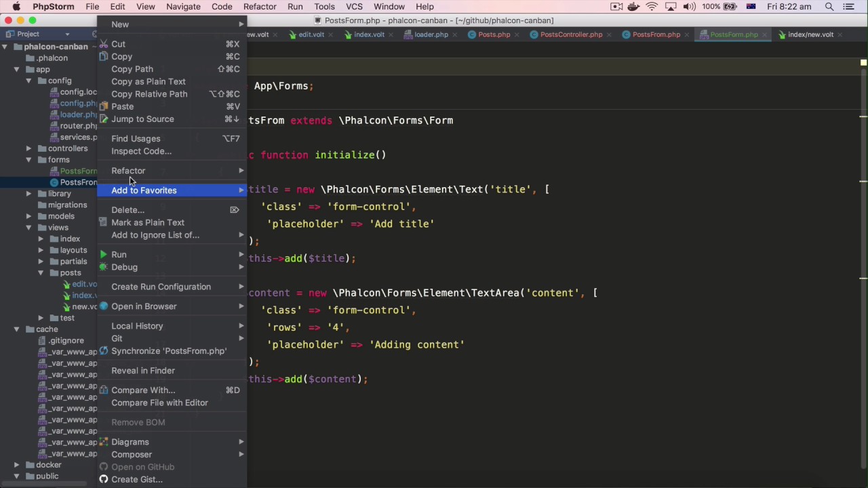Viewport: 868px width, 488px height.
Task: Select Find Usages in context menu
Action: click(x=172, y=139)
